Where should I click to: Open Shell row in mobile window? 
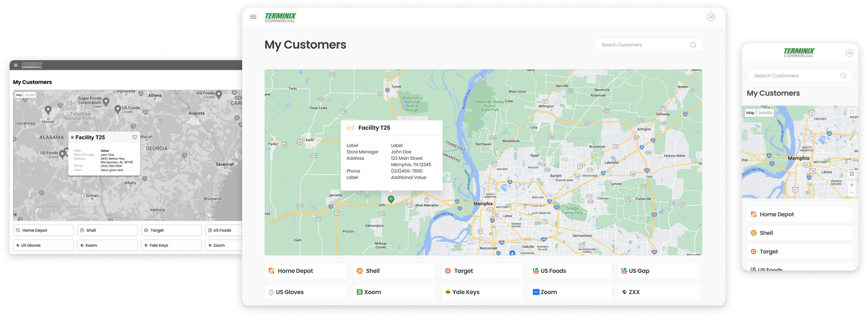800,233
